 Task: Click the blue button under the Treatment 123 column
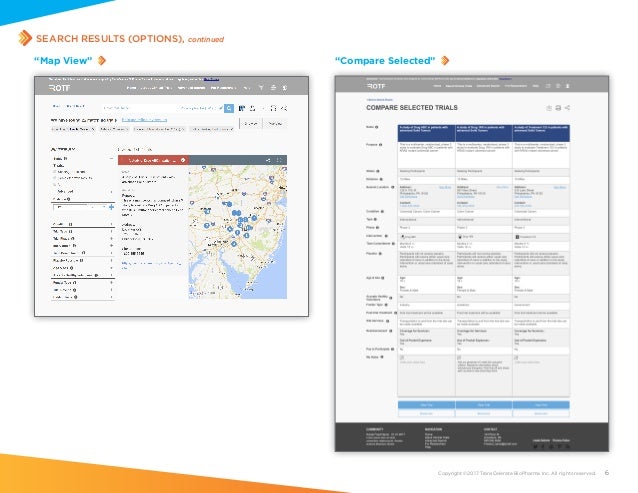(541, 405)
